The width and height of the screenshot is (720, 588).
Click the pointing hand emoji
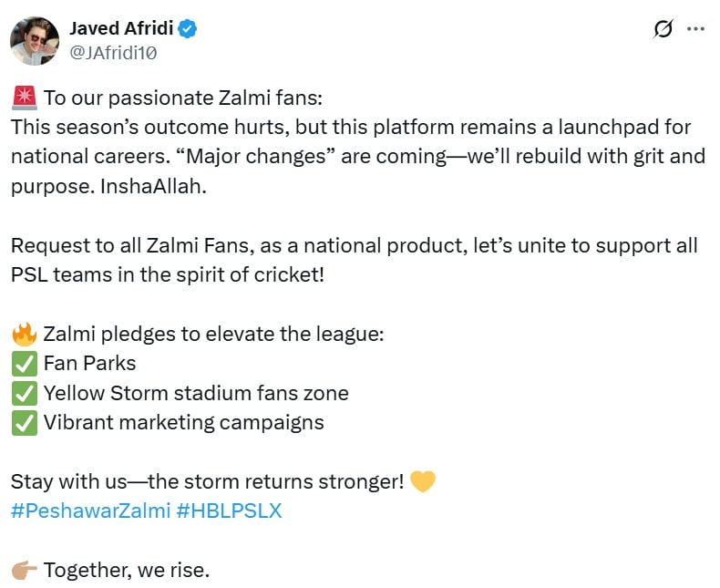click(x=25, y=570)
